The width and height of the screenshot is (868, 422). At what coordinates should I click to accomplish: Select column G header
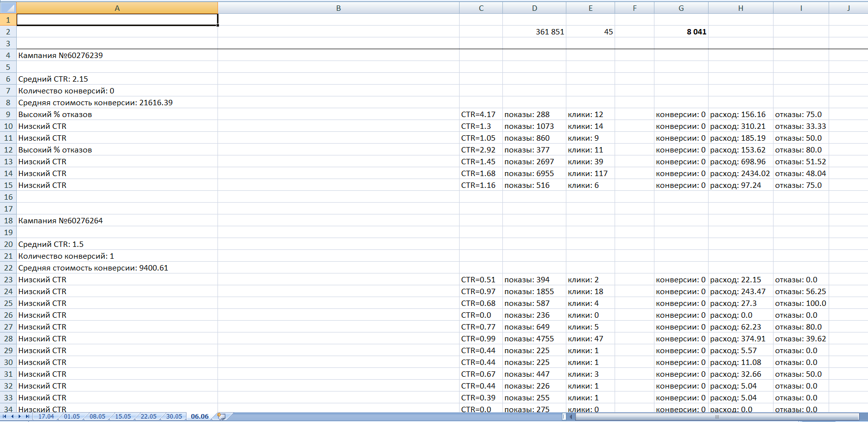pyautogui.click(x=681, y=8)
